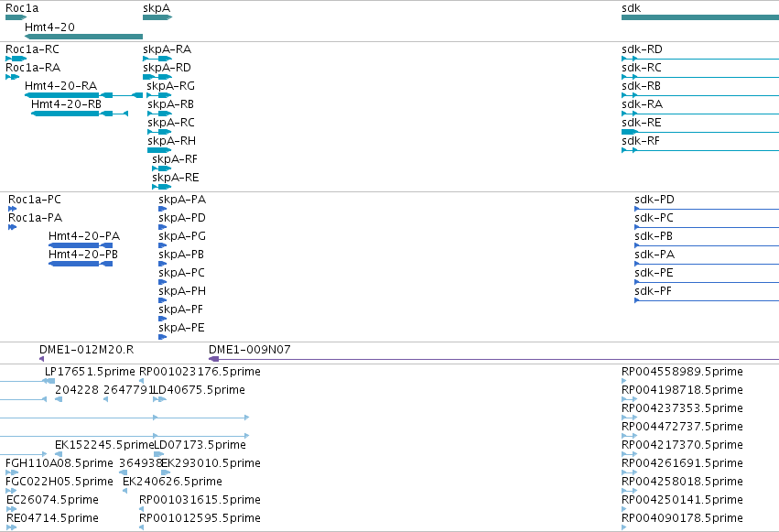Select the FGH110A08.5prime EST label

[x=60, y=463]
